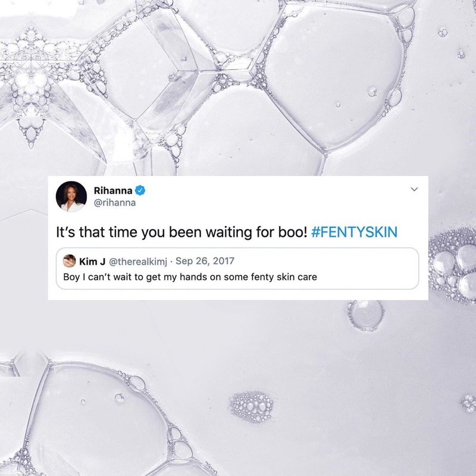Screen dimensions: 476x476
Task: Click the quoted tweet's rounded border box
Action: click(237, 268)
